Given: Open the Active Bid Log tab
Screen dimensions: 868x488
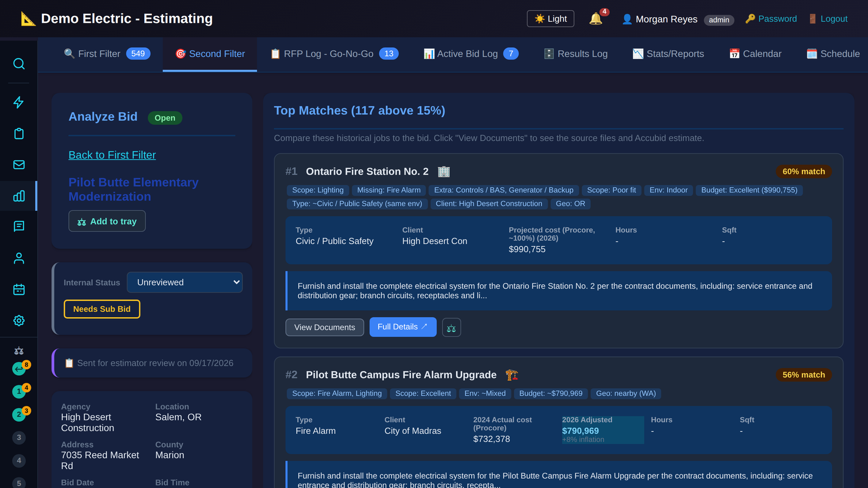Looking at the screenshot, I should [471, 54].
